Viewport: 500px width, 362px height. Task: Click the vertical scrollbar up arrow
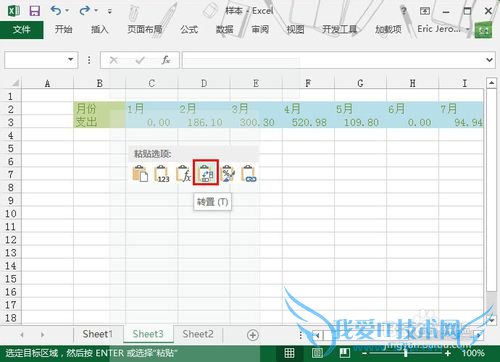click(491, 83)
